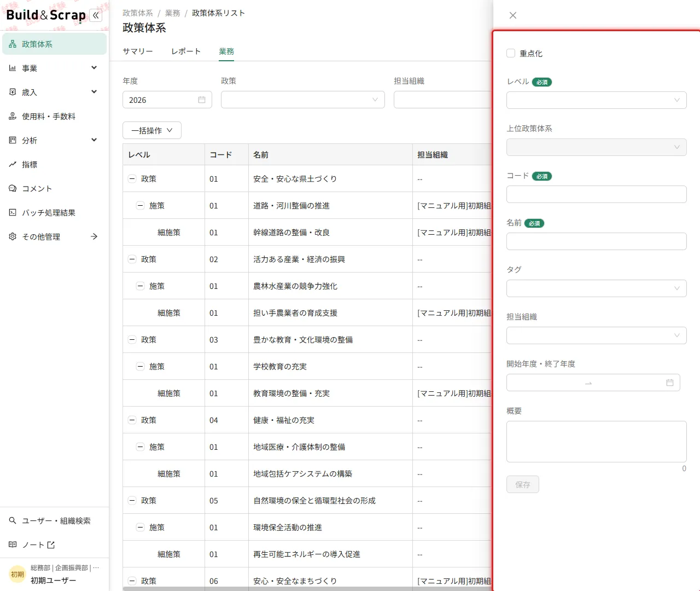The width and height of the screenshot is (700, 591).
Task: Open the calendar icon in 開始年度・終了年度
Action: tap(670, 383)
